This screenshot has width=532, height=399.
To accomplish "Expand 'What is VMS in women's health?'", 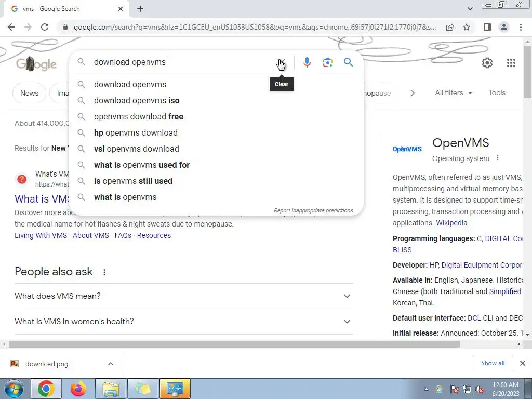I will (x=184, y=321).
